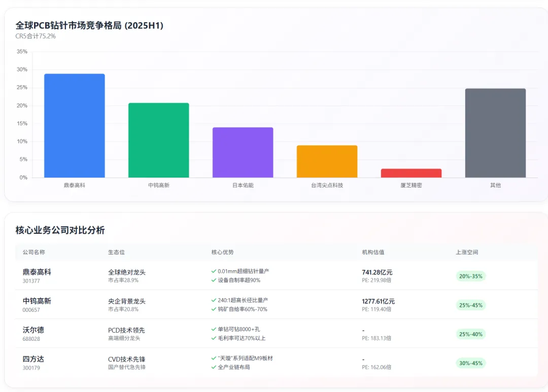Click checkmark beside 钨矿自给率60%-70%
The height and width of the screenshot is (392, 548).
[x=214, y=309]
